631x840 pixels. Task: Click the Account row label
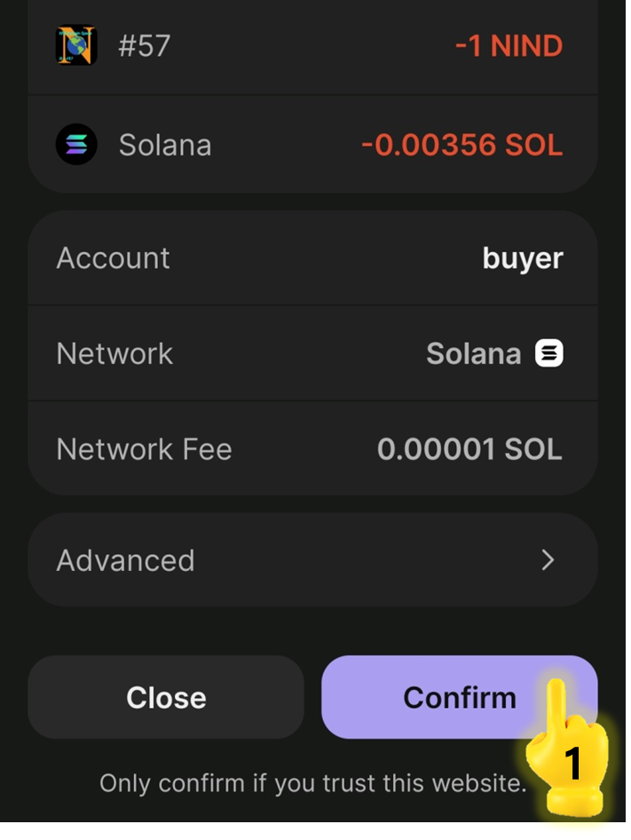click(113, 258)
